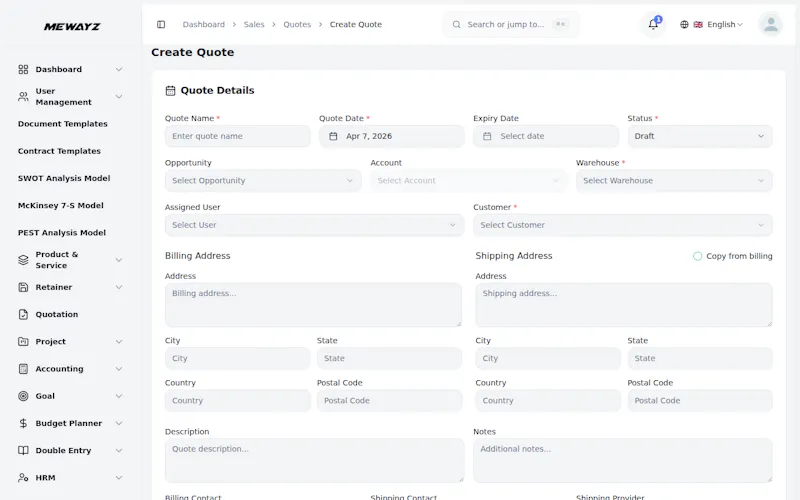The width and height of the screenshot is (800, 500).
Task: Open the English language selector
Action: pyautogui.click(x=712, y=24)
